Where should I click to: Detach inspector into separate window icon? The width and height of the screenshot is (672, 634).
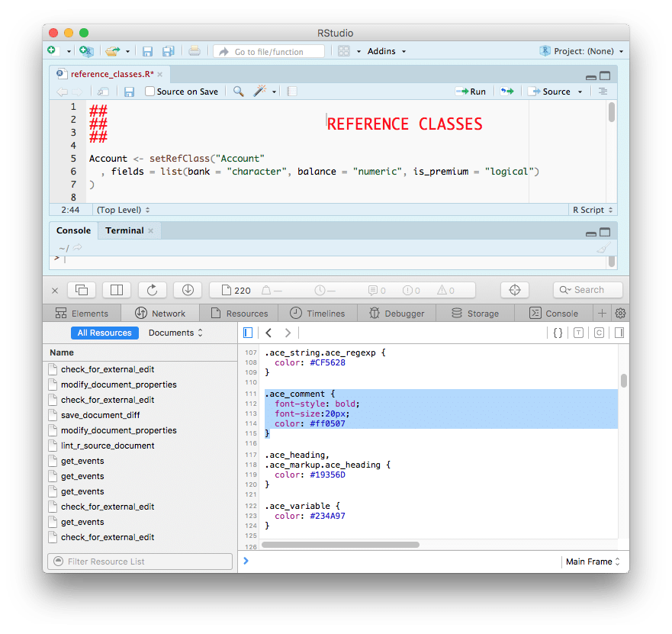82,290
